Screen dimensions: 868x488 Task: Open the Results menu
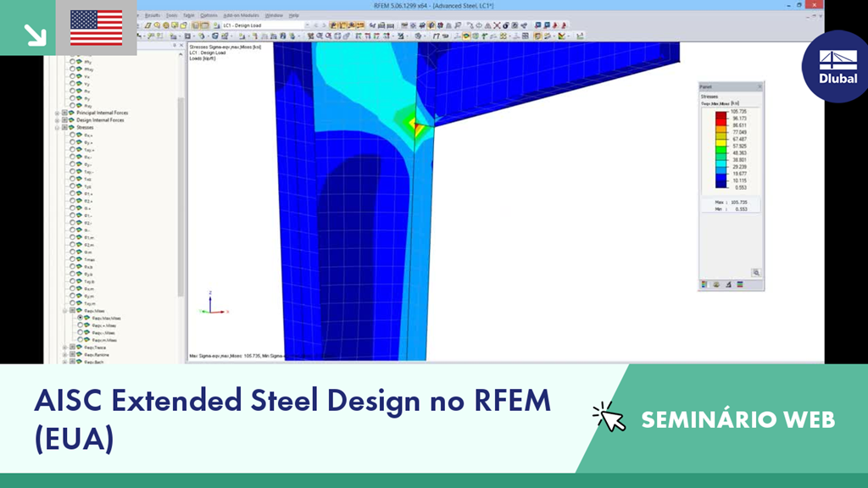(x=153, y=15)
